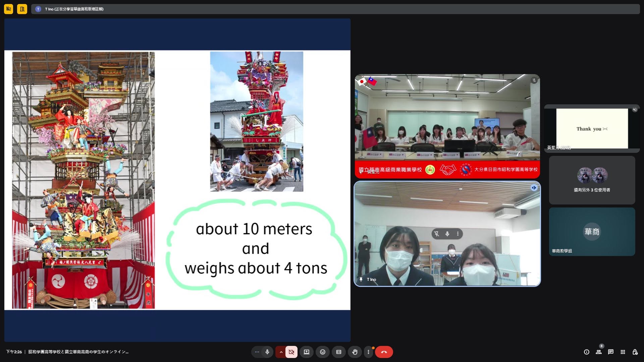The height and width of the screenshot is (362, 644).
Task: Click the street float photo on the slide
Action: coord(257,121)
